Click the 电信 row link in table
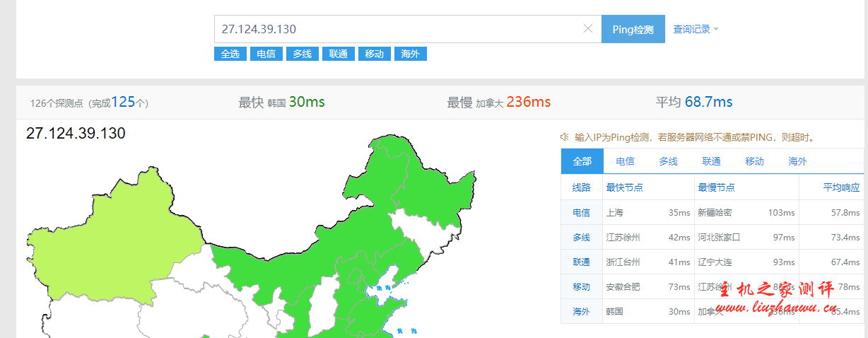Image resolution: width=868 pixels, height=338 pixels. (581, 213)
